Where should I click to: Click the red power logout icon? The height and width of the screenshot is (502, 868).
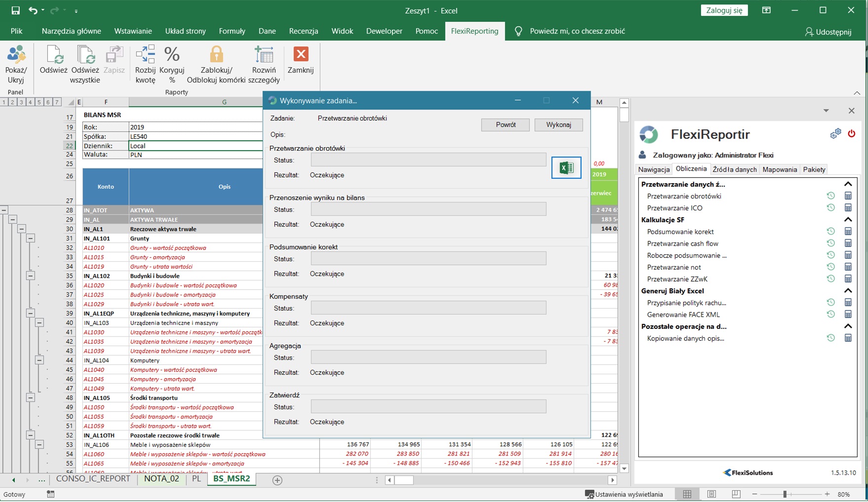851,134
